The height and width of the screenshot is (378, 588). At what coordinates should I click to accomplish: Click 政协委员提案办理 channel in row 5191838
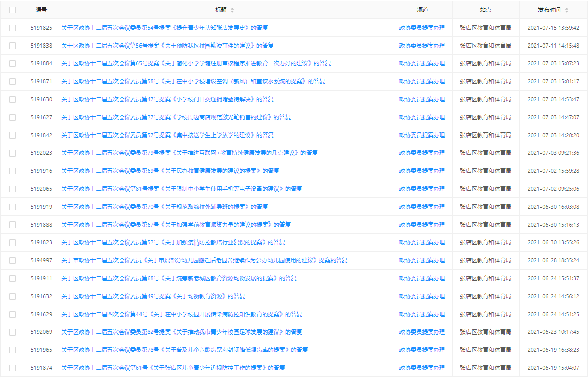coord(421,46)
